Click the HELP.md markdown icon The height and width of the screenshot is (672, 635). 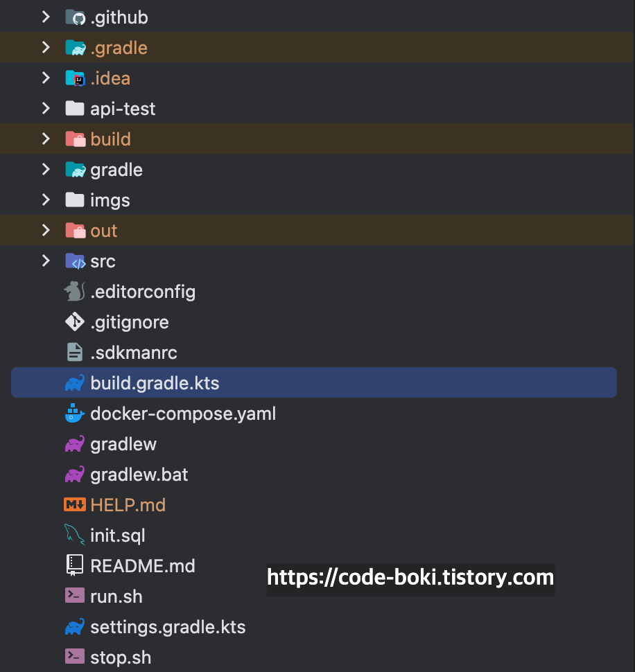point(75,505)
